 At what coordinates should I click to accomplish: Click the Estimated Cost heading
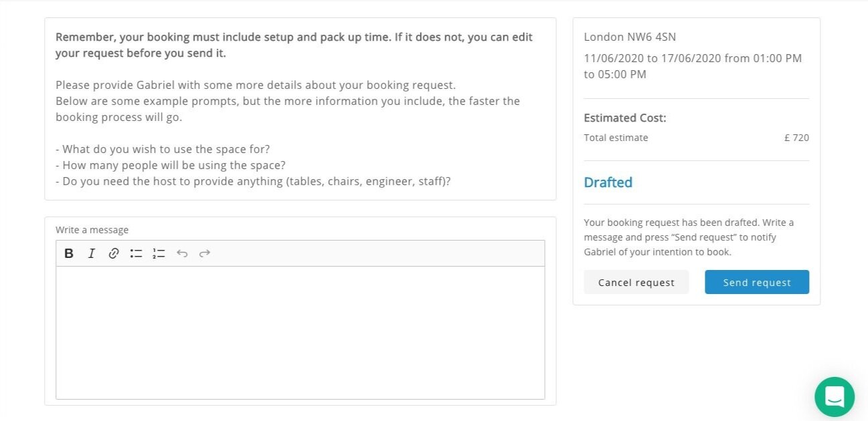[625, 118]
